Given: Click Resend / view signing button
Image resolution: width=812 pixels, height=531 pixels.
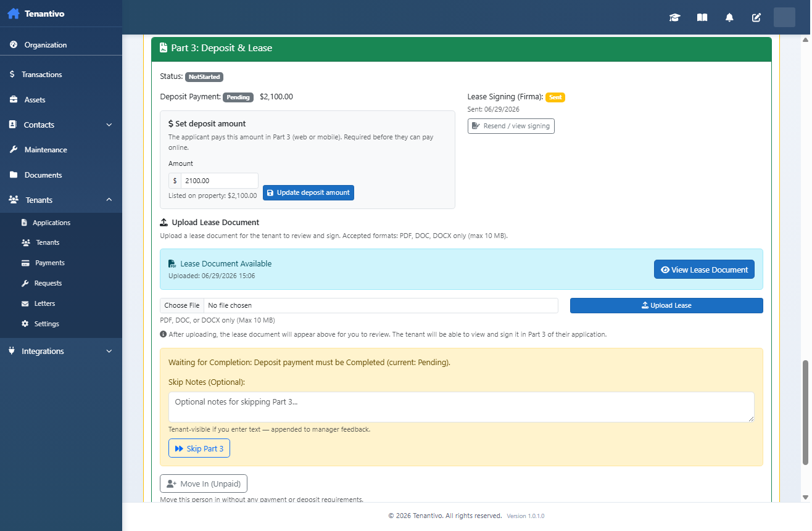Looking at the screenshot, I should pyautogui.click(x=511, y=126).
